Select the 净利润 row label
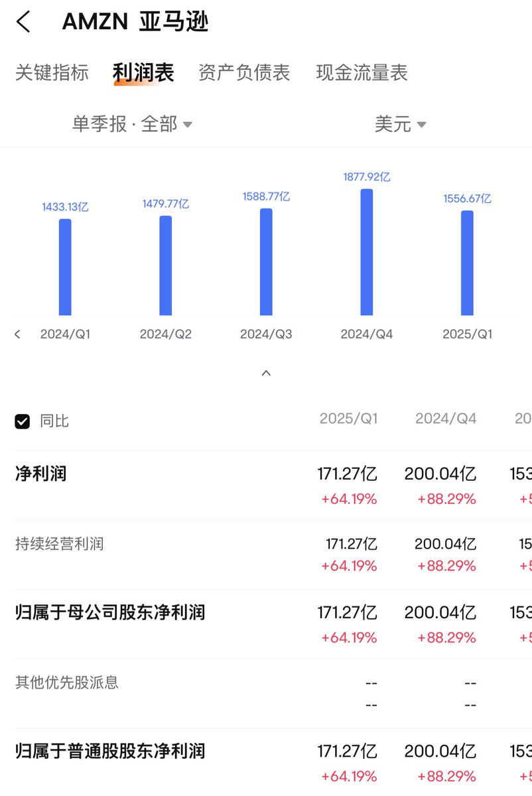This screenshot has height=796, width=532. [x=41, y=474]
